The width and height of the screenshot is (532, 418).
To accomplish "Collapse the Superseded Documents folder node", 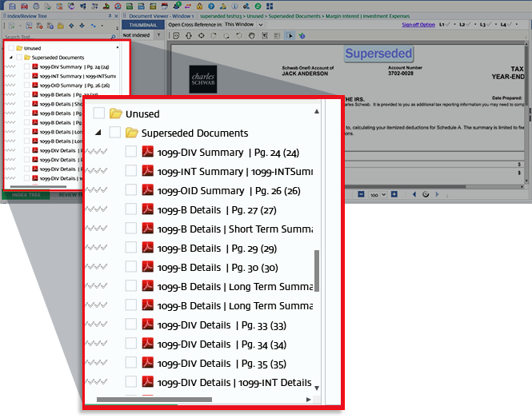I will (98, 133).
